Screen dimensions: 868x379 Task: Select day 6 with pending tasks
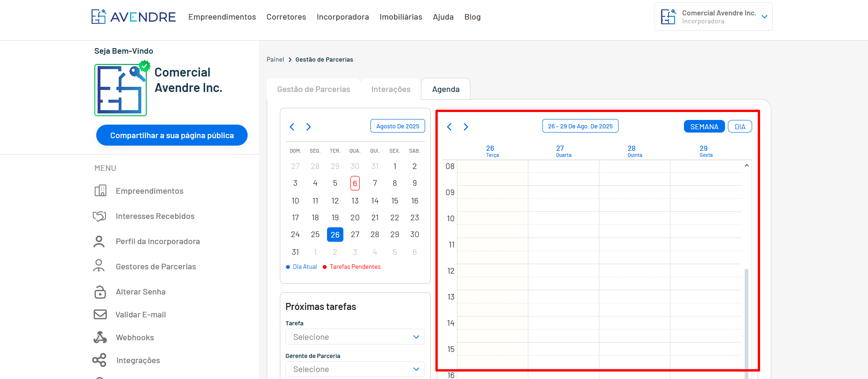click(355, 183)
